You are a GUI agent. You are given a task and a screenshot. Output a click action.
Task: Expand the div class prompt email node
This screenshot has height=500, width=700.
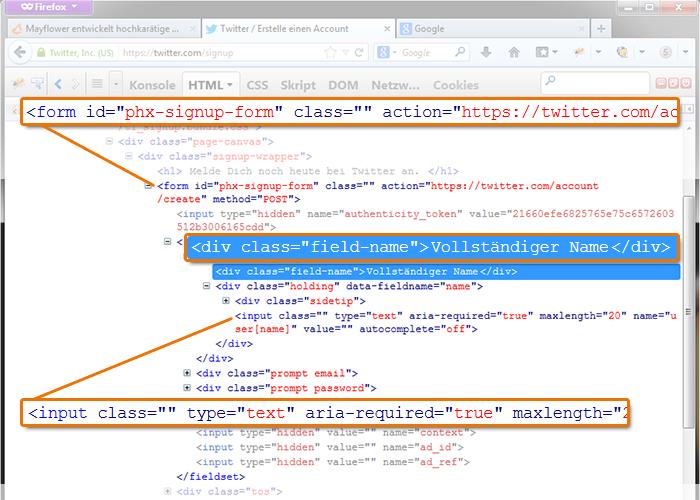point(187,373)
